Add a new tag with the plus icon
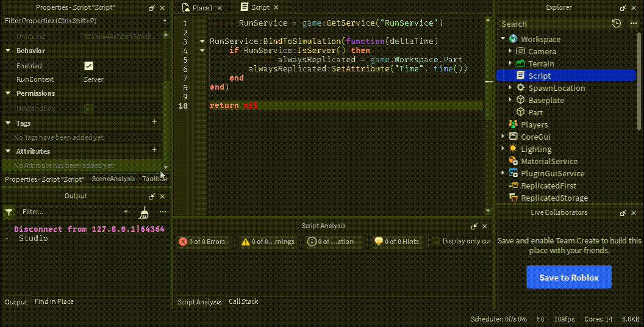Screen dimensions: 644x327 (154, 121)
